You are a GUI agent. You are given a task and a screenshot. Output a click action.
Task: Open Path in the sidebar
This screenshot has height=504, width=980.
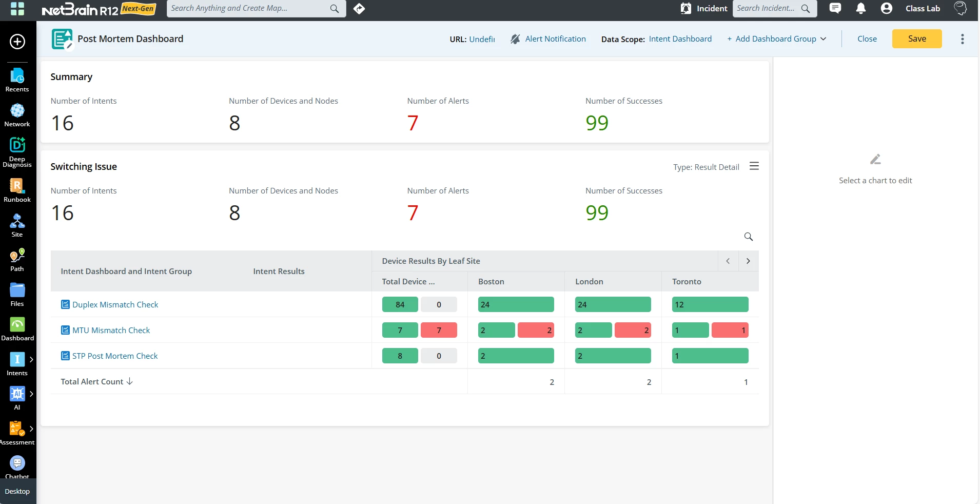(x=17, y=260)
